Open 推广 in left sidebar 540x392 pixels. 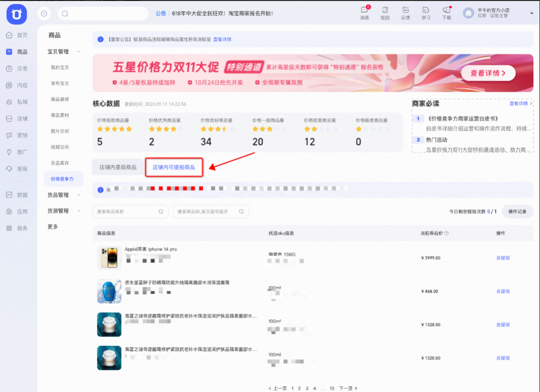(17, 152)
